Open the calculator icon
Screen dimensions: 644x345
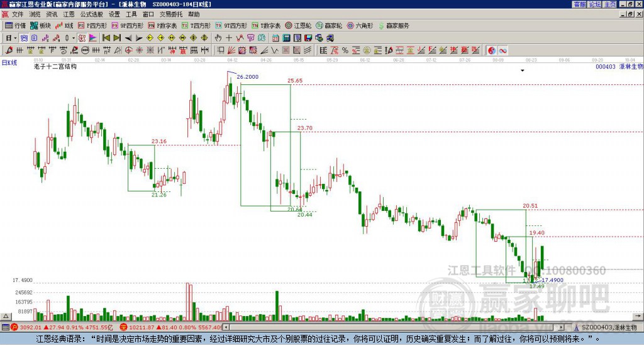(x=286, y=38)
